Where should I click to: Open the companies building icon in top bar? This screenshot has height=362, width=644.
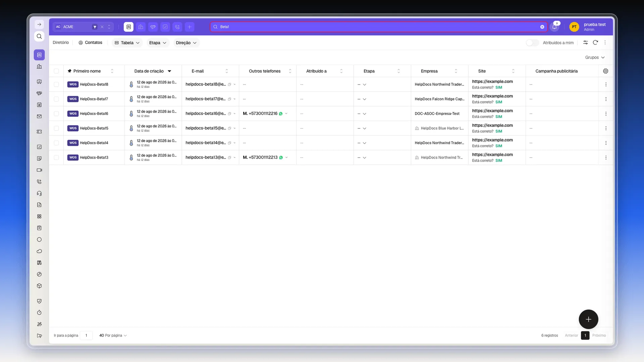coord(141,27)
